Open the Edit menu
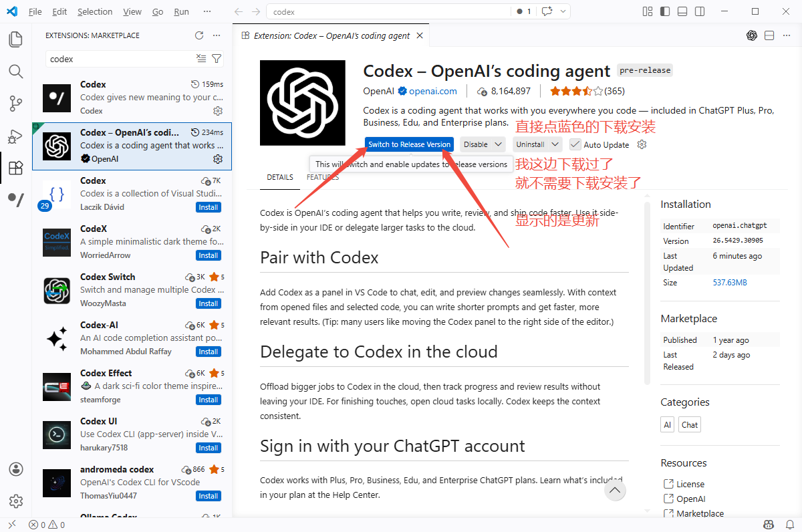 click(x=59, y=11)
